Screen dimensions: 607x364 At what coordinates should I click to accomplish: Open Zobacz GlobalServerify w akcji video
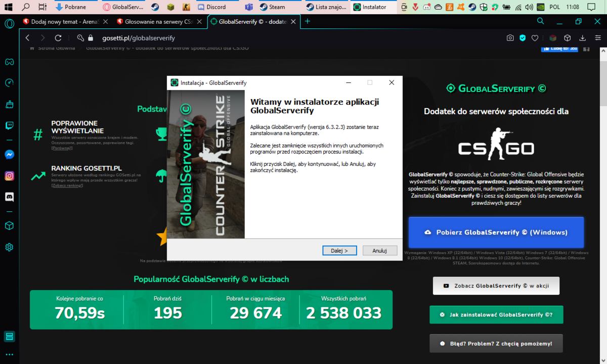496,286
